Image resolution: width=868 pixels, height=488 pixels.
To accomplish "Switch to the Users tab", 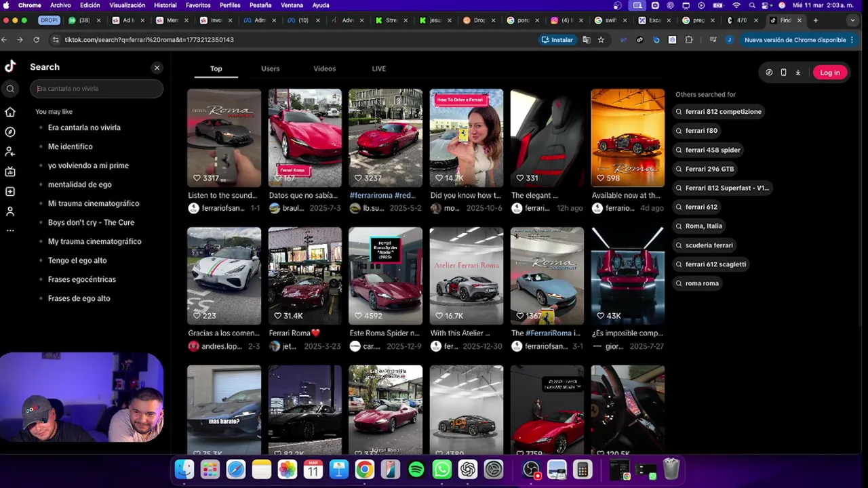I will click(270, 68).
